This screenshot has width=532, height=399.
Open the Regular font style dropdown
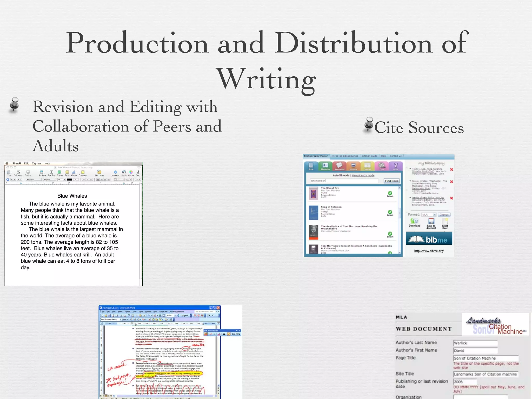coord(50,179)
